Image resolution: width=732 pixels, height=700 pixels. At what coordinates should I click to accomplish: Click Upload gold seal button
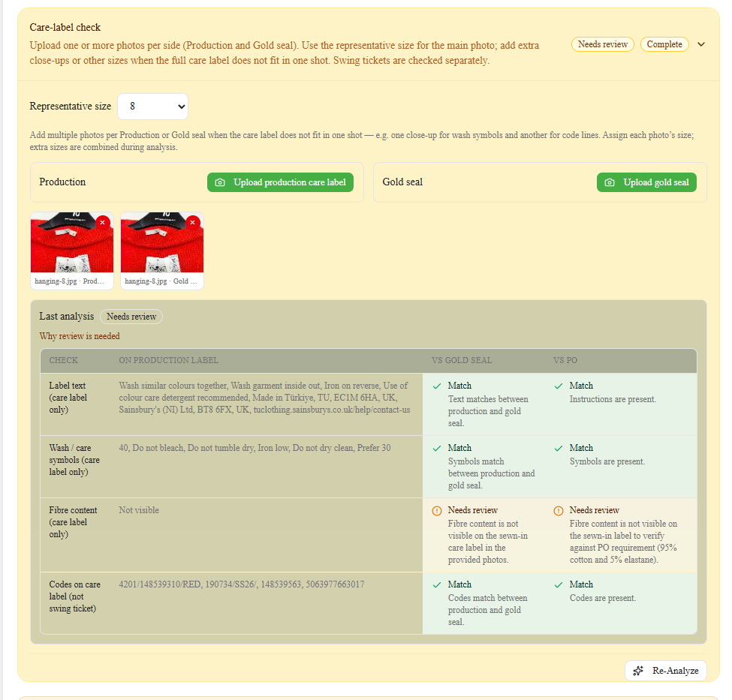[x=646, y=182]
